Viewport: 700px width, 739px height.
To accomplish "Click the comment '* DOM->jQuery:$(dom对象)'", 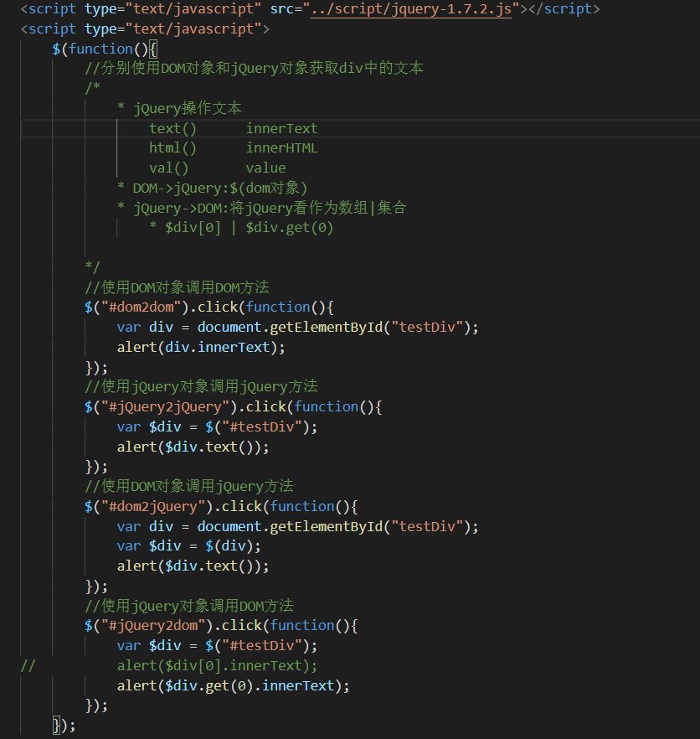I will point(213,188).
